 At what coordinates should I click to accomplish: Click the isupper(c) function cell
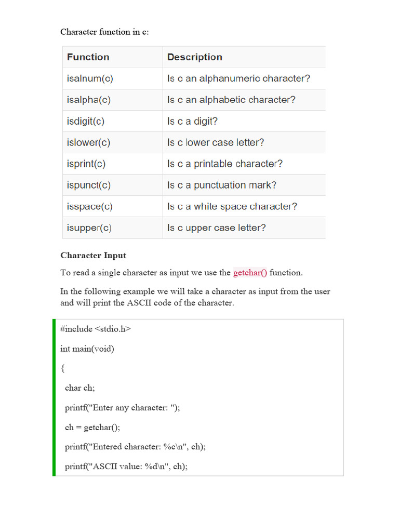[x=89, y=228]
